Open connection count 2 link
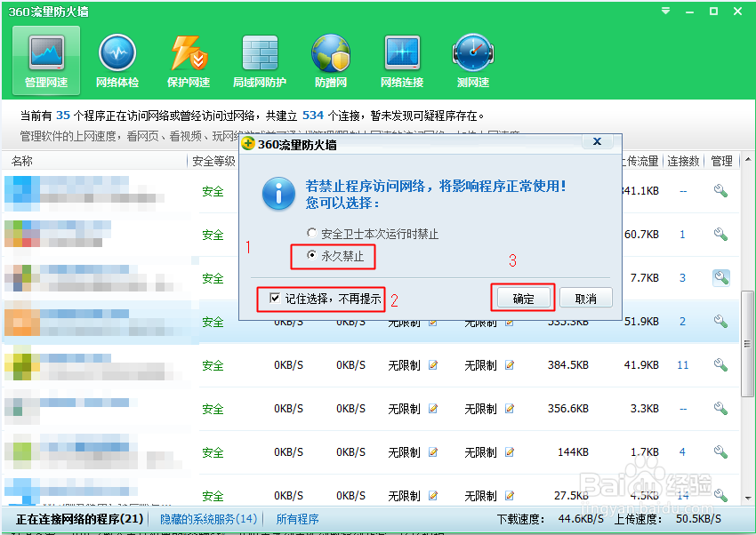 (683, 321)
